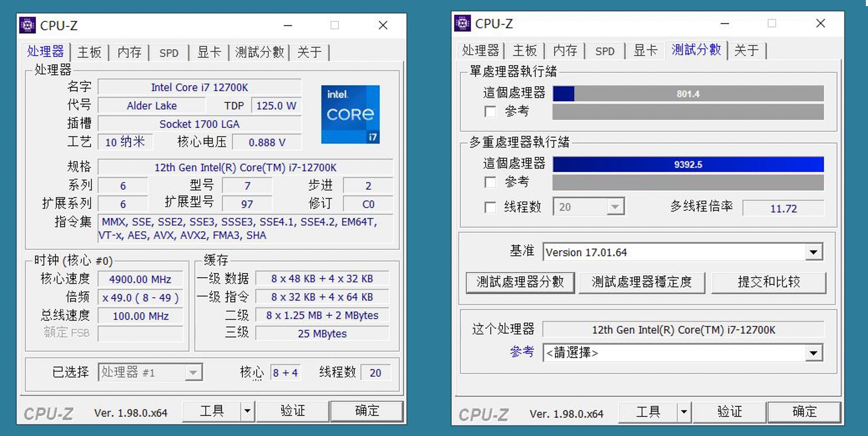Open 主板 tab in right window
Image resolution: width=868 pixels, height=436 pixels.
click(525, 50)
